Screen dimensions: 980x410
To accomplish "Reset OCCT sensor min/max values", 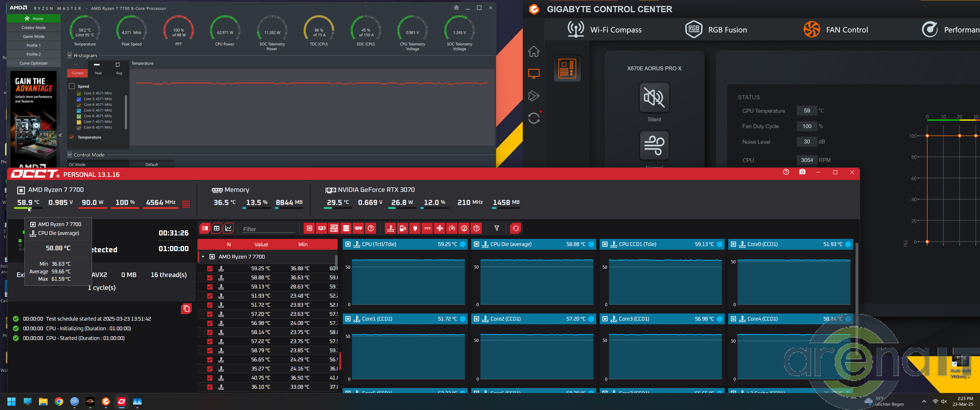I will 515,228.
